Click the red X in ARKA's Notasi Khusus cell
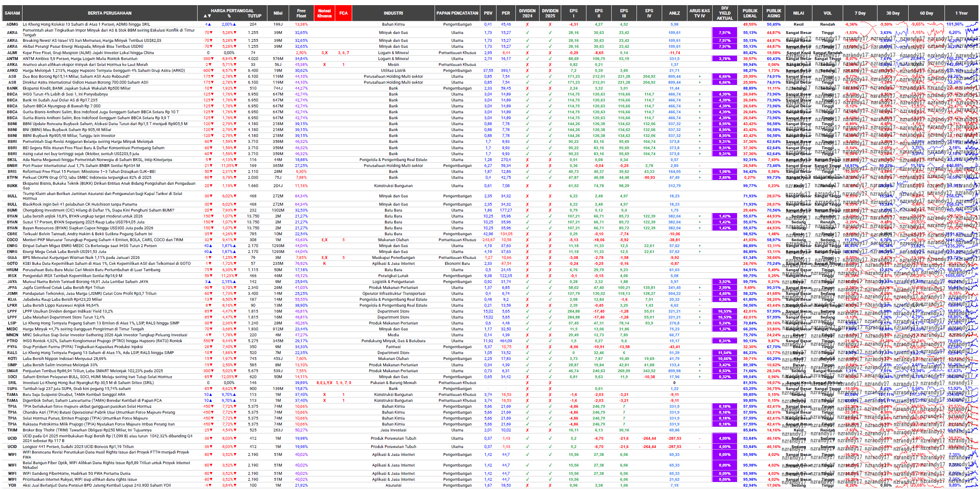 point(325,65)
